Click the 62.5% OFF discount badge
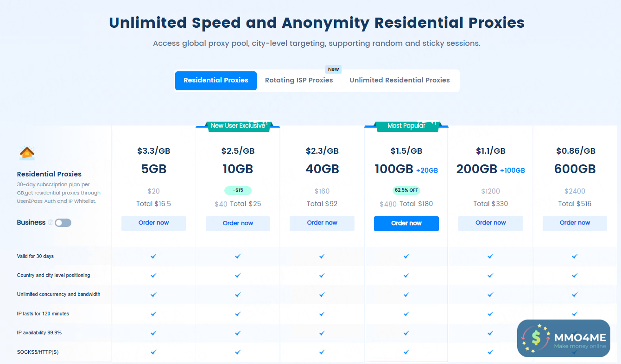Image resolution: width=621 pixels, height=364 pixels. [x=406, y=190]
